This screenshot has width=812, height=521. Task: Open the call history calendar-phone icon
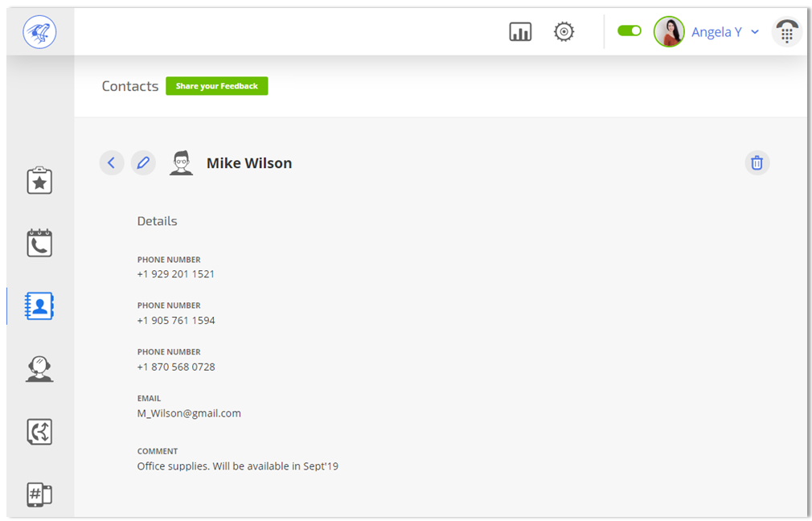pos(39,243)
